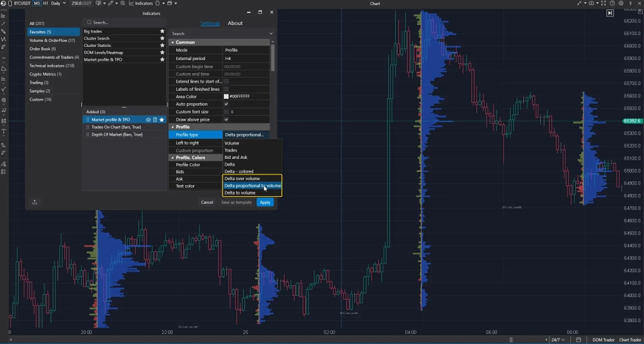Click star next to DOM Levels/Heatmap

[162, 53]
